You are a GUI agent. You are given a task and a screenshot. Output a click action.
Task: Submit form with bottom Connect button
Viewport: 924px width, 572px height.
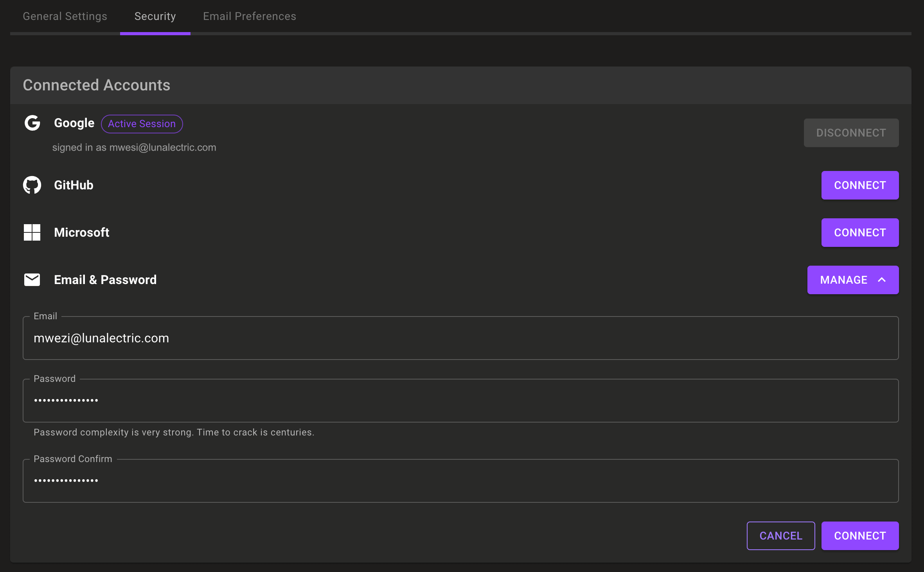pyautogui.click(x=860, y=536)
